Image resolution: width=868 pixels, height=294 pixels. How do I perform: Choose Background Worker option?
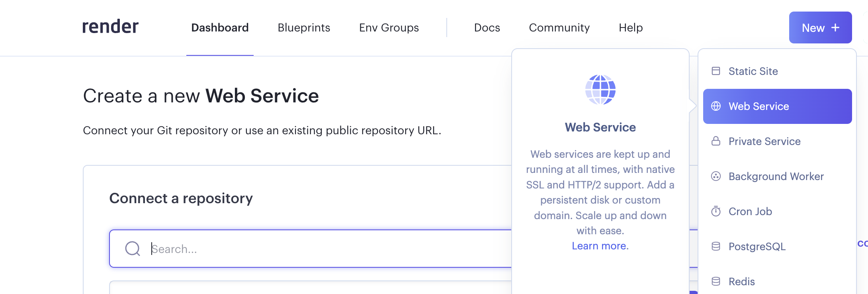click(777, 176)
